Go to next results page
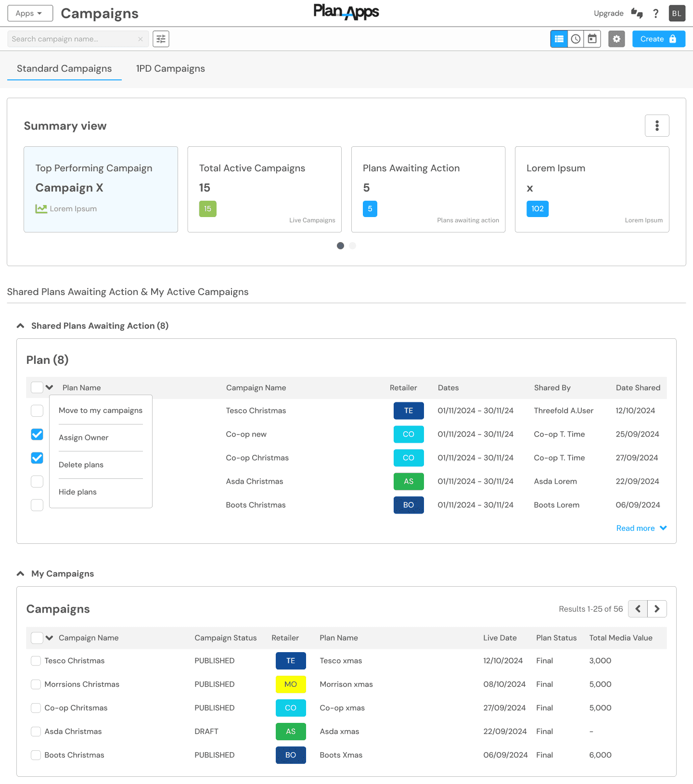Viewport: 693px width, 784px height. pyautogui.click(x=657, y=609)
